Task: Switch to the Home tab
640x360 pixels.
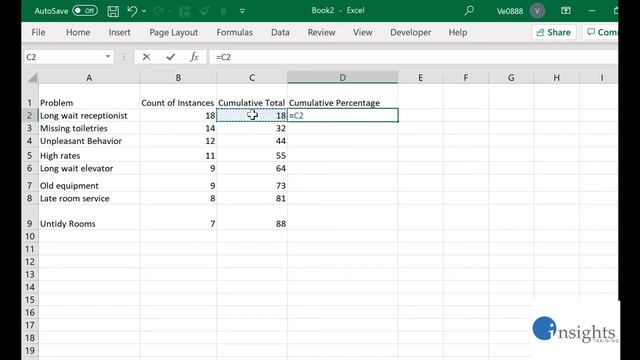Action: pos(78,32)
